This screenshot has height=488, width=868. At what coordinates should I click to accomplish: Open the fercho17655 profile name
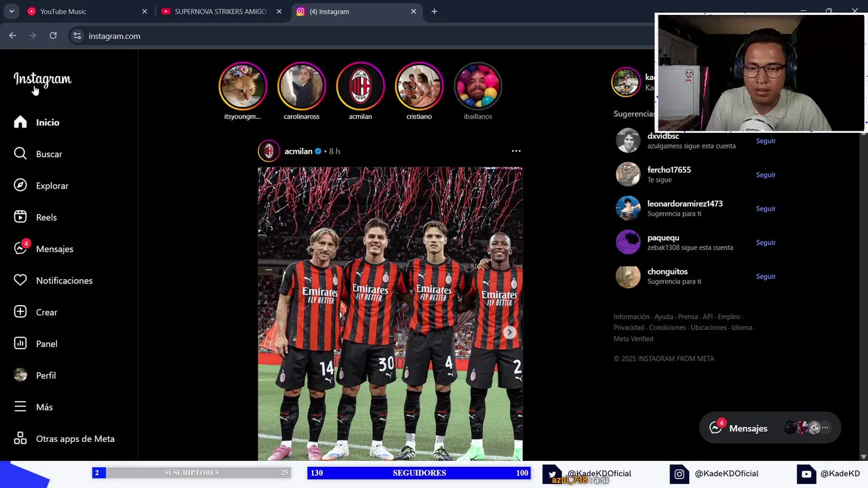pyautogui.click(x=669, y=169)
